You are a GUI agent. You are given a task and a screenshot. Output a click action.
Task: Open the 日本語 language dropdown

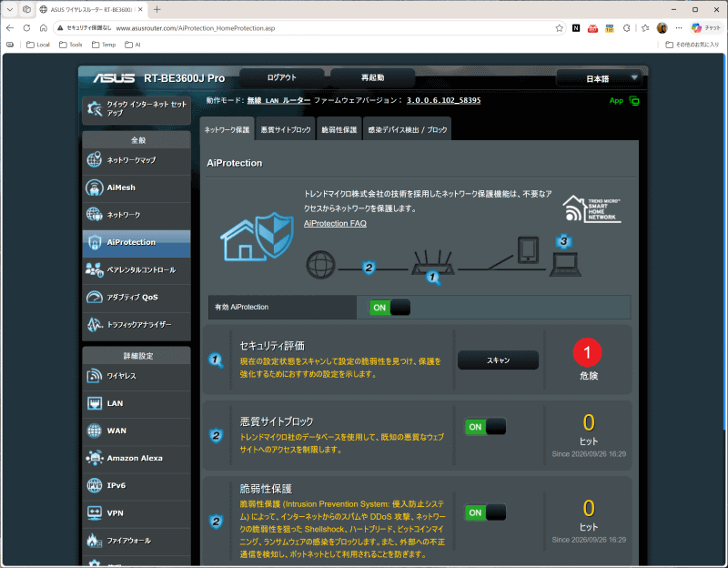599,78
